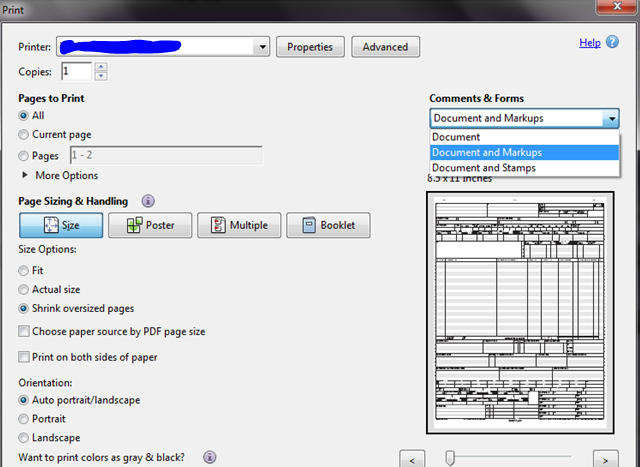Select the Booklet printing button

tap(328, 225)
